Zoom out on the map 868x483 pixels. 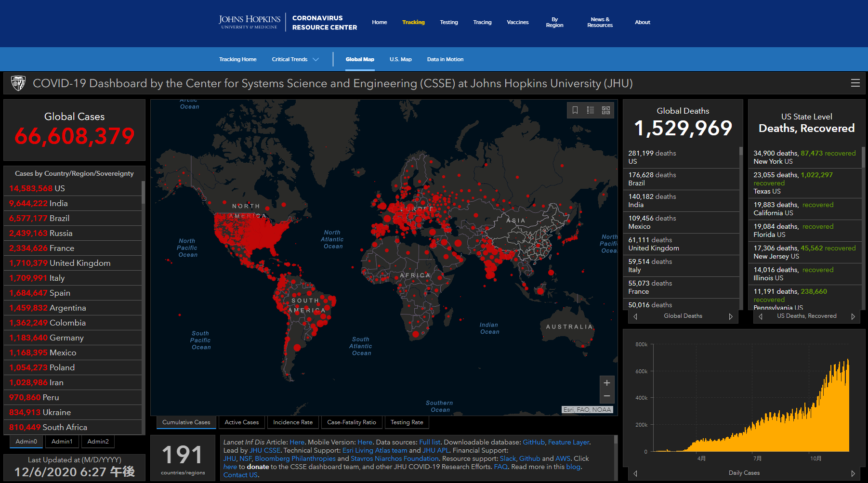pos(607,396)
